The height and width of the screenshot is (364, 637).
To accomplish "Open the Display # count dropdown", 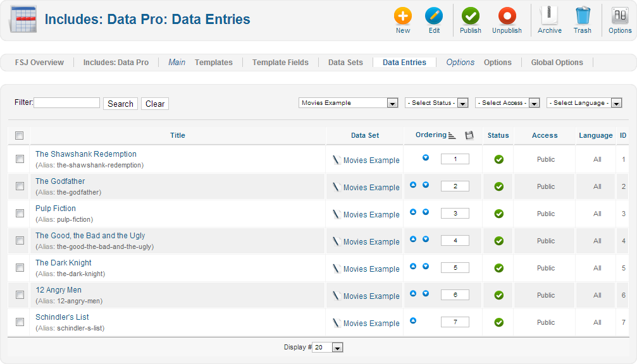I will [x=328, y=348].
